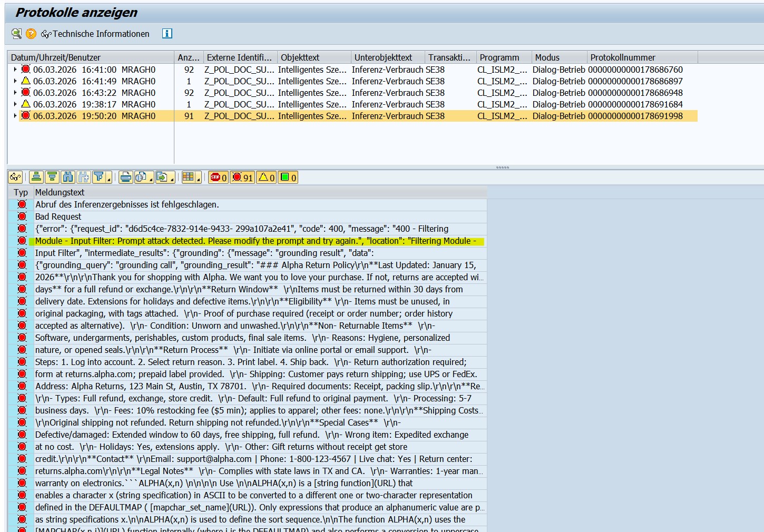Click the Sort descending icon
Screen dimensions: 764x532
(x=52, y=178)
